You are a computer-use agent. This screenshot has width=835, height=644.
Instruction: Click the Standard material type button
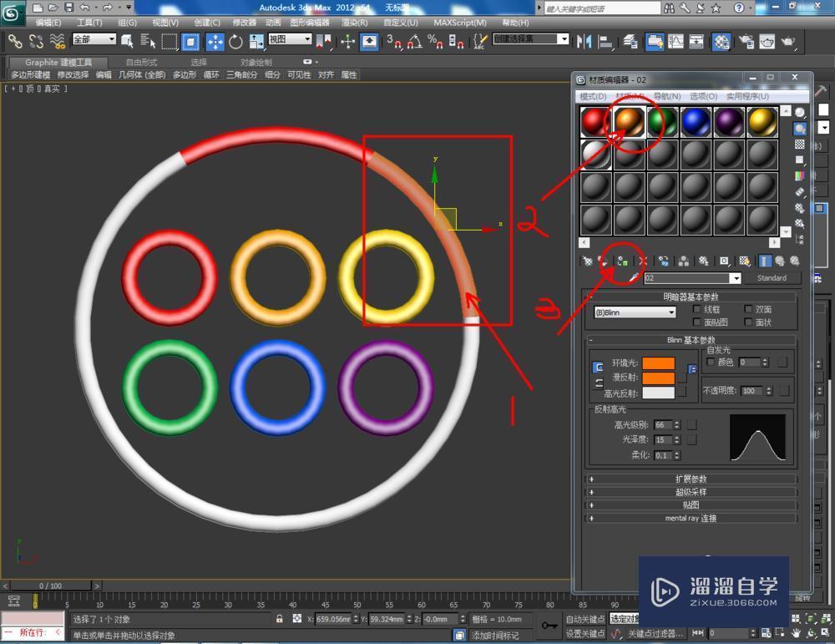click(773, 278)
